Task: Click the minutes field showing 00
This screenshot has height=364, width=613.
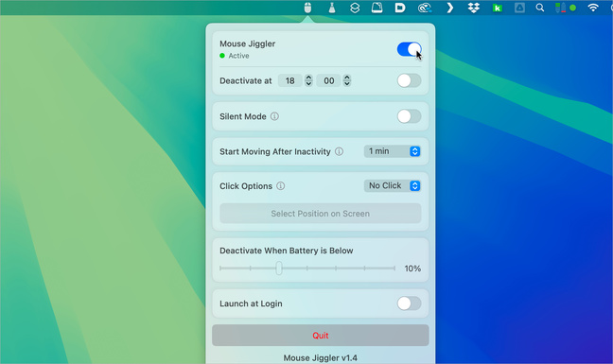Action: [329, 81]
